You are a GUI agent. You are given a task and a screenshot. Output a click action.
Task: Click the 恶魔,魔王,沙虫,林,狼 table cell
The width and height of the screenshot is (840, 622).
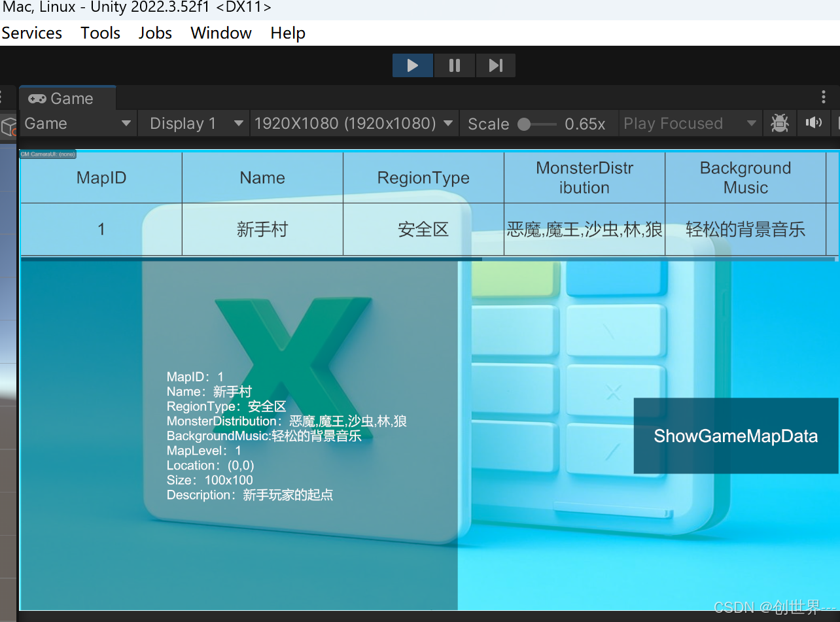point(584,229)
